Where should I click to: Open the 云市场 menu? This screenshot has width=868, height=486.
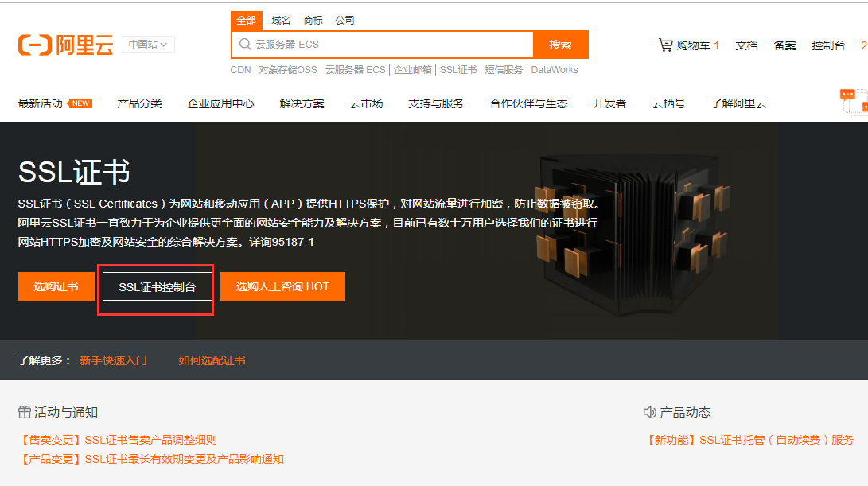coord(366,103)
